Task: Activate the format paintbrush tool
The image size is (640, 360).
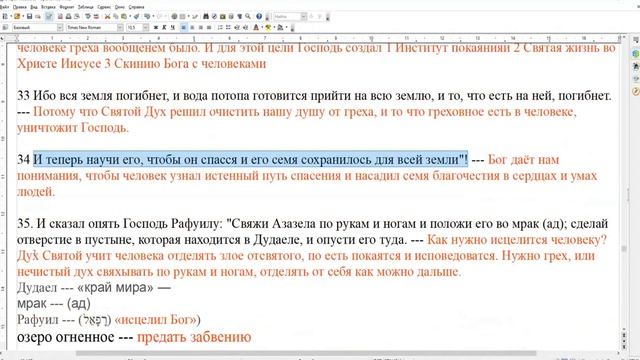Action: (x=136, y=16)
